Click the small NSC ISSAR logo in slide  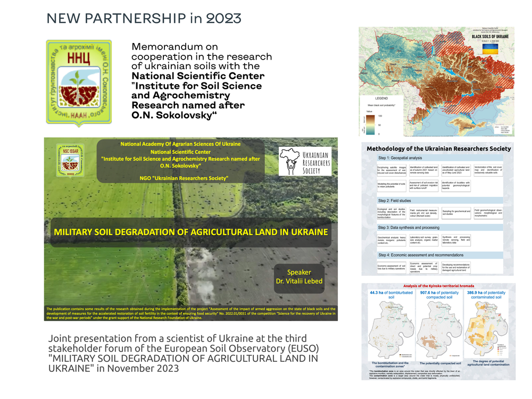click(71, 161)
